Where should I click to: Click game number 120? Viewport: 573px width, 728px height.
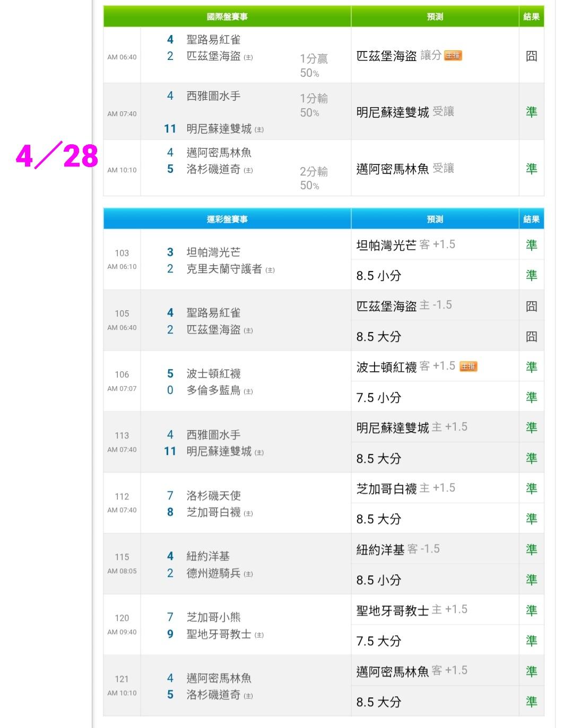[x=121, y=618]
